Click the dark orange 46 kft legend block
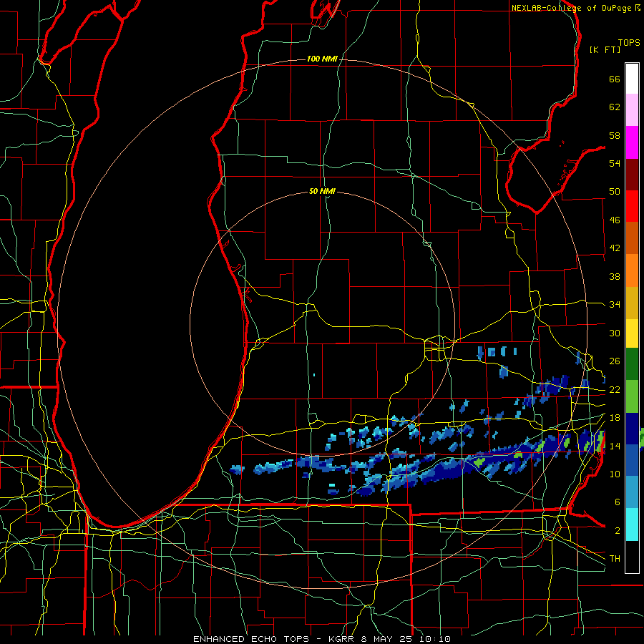The width and height of the screenshot is (644, 644). [x=632, y=238]
